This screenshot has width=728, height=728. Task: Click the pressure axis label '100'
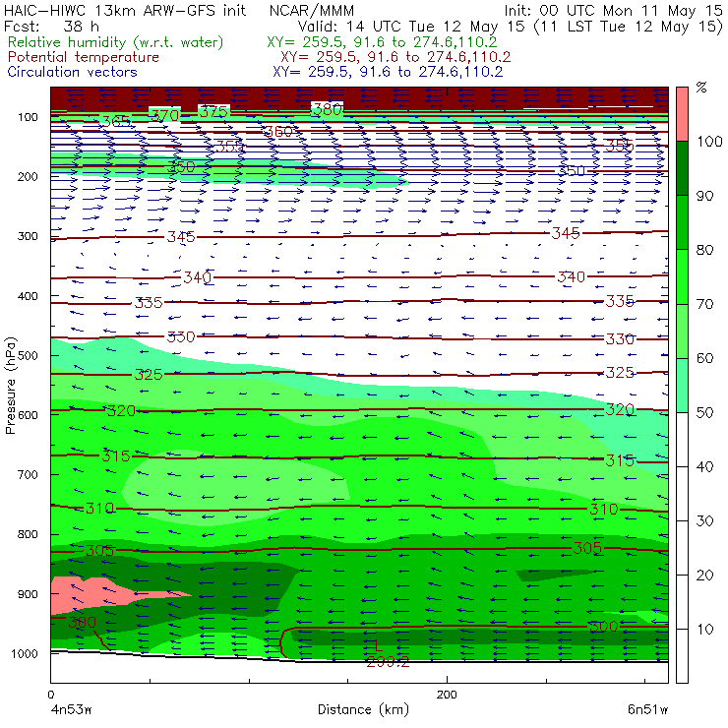pyautogui.click(x=28, y=117)
